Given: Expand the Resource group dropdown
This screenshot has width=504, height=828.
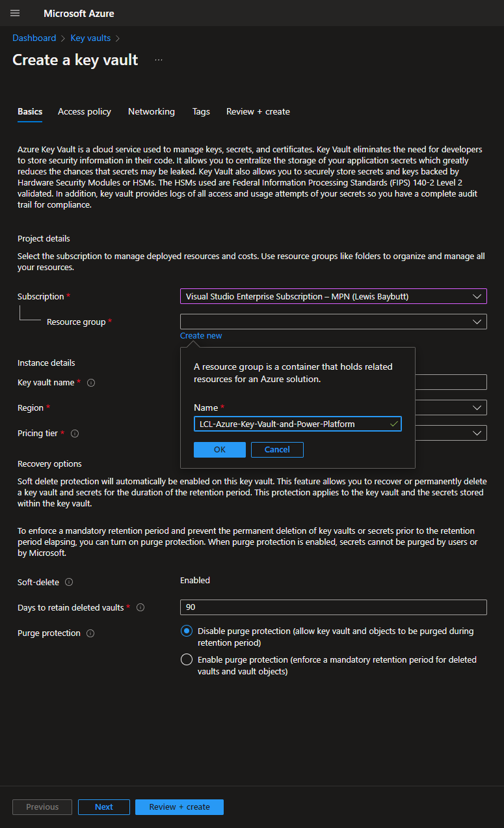Looking at the screenshot, I should 333,322.
